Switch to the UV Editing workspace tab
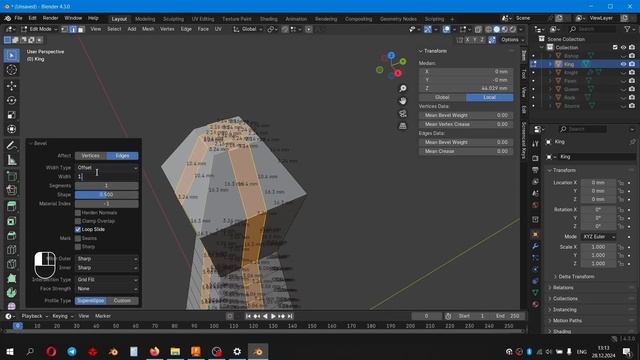 tap(203, 19)
